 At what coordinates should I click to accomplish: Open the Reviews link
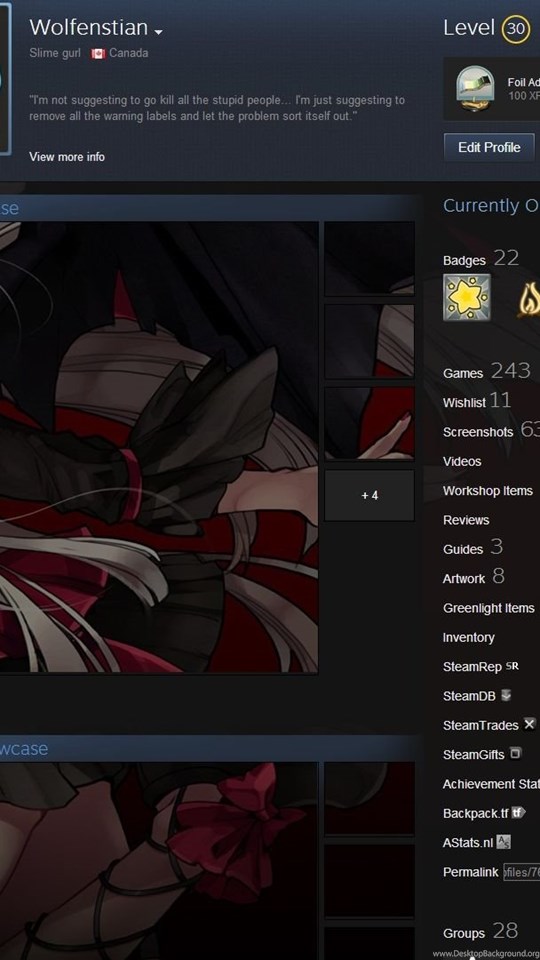[466, 520]
